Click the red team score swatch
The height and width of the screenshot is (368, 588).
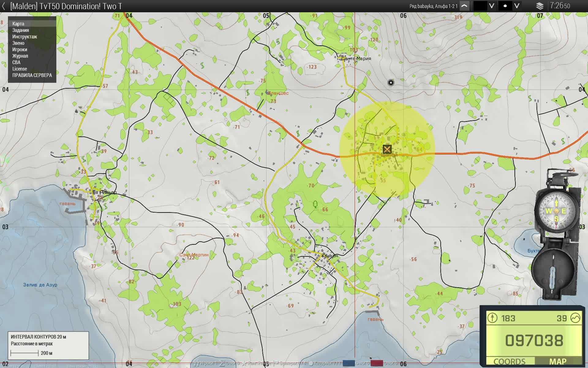tap(377, 363)
